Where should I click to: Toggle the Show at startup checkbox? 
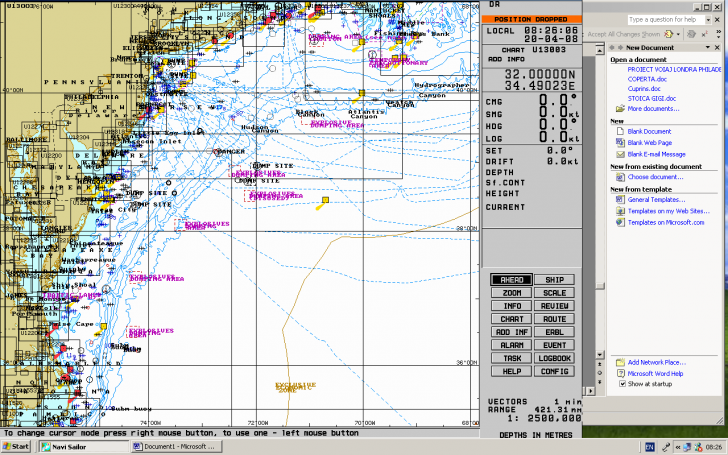(x=622, y=384)
